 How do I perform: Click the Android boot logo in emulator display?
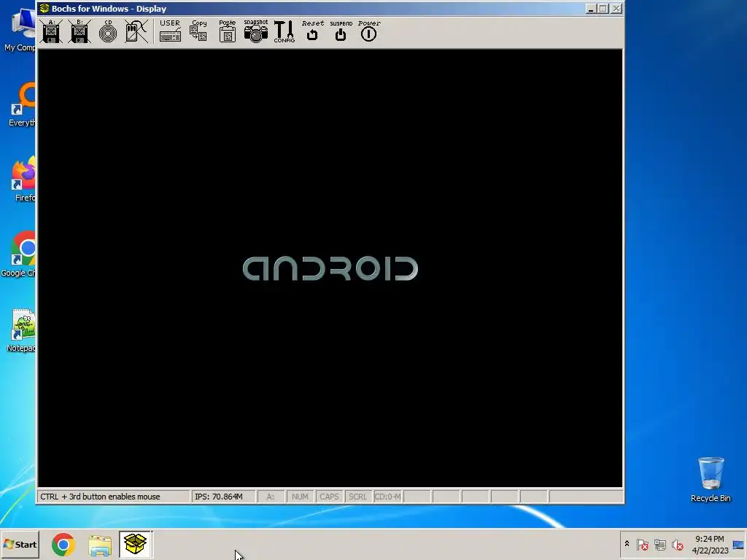click(x=330, y=268)
